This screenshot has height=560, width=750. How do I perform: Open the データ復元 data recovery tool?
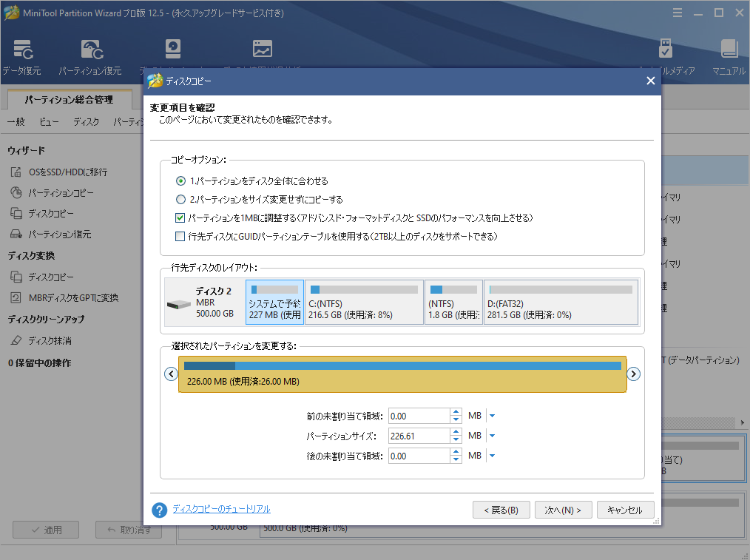click(x=22, y=58)
